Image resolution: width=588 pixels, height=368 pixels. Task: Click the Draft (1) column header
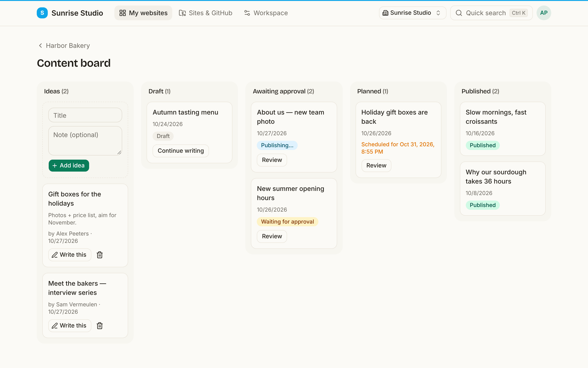(159, 91)
